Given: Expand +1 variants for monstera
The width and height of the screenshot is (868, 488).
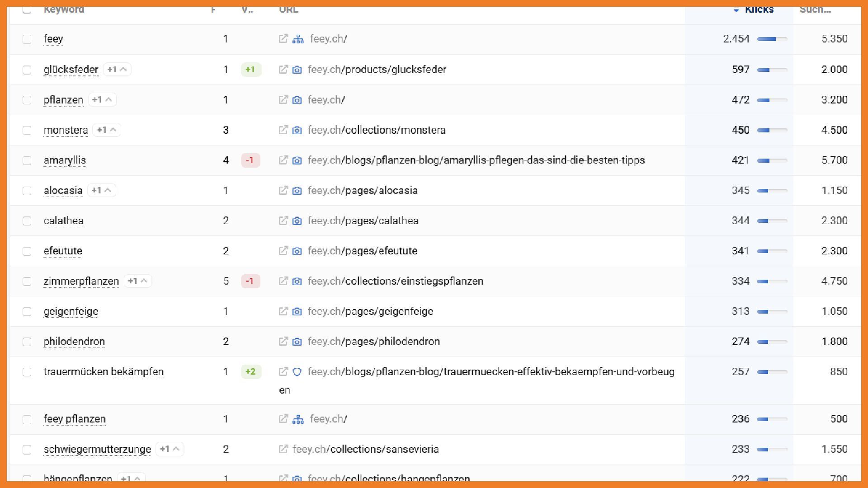Looking at the screenshot, I should pyautogui.click(x=107, y=130).
